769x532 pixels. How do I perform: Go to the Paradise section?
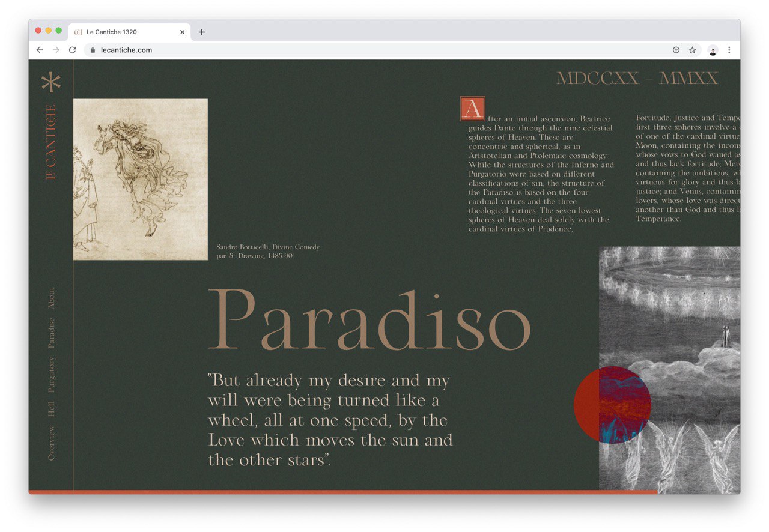51,333
